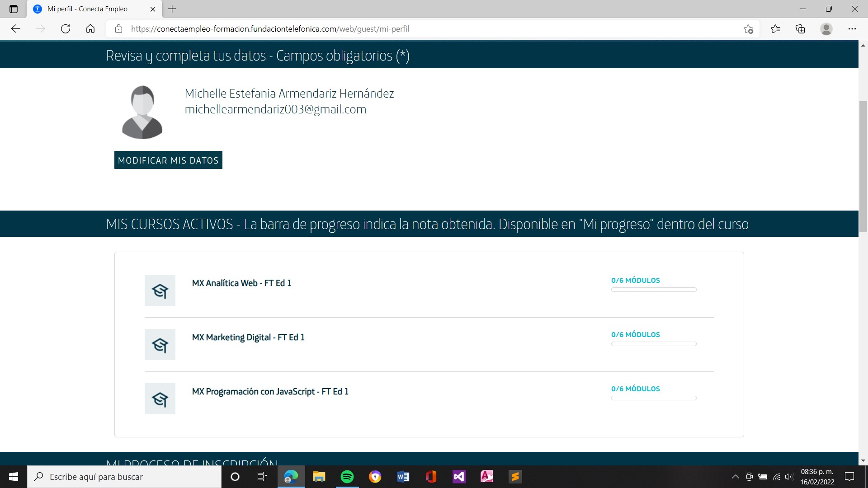Open Visual Studio from taskbar
Image resolution: width=868 pixels, height=488 pixels.
pos(459,477)
